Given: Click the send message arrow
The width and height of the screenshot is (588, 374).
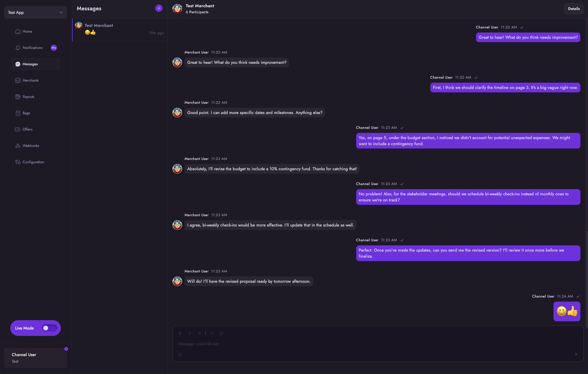Looking at the screenshot, I should (x=576, y=354).
